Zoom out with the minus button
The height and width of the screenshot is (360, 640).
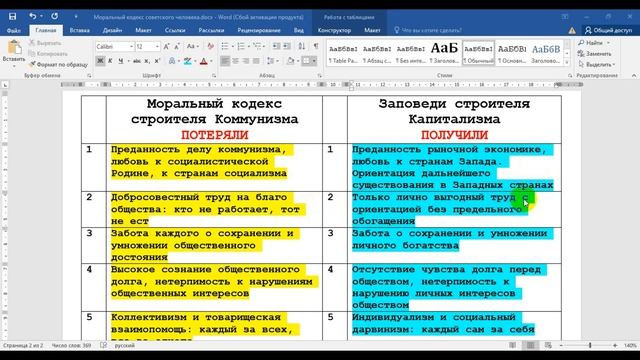pyautogui.click(x=561, y=345)
